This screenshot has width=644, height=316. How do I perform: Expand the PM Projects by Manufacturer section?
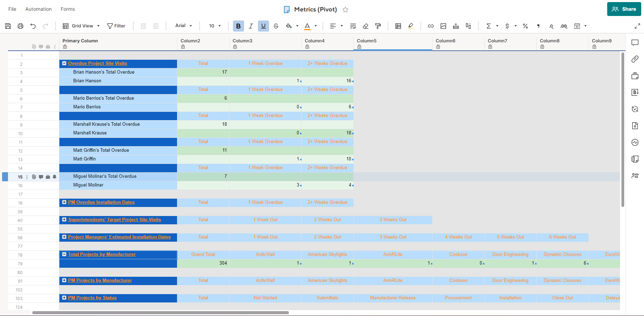[64, 280]
